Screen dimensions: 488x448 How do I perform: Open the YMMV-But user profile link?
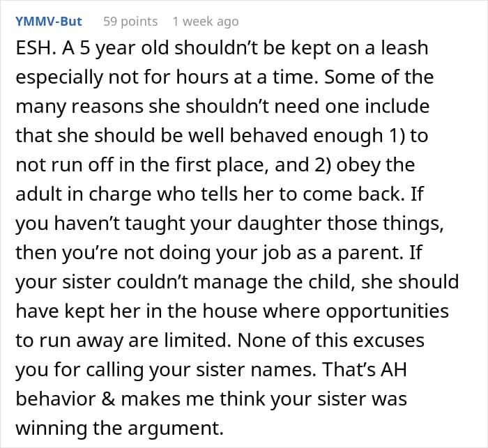(49, 21)
